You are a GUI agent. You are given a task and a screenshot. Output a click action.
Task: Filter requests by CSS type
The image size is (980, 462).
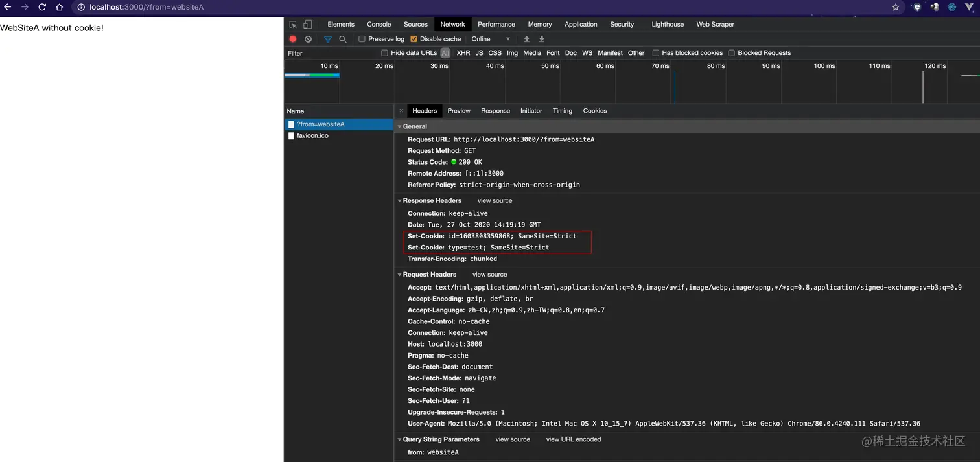coord(495,53)
